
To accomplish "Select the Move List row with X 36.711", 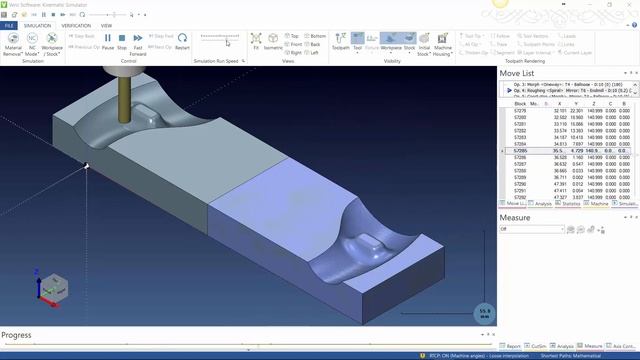I will [x=569, y=178].
